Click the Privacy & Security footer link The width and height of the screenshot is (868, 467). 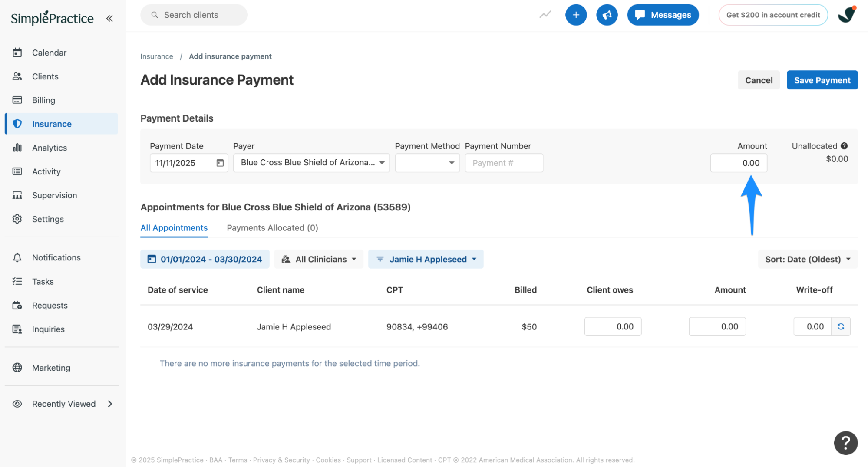tap(281, 460)
